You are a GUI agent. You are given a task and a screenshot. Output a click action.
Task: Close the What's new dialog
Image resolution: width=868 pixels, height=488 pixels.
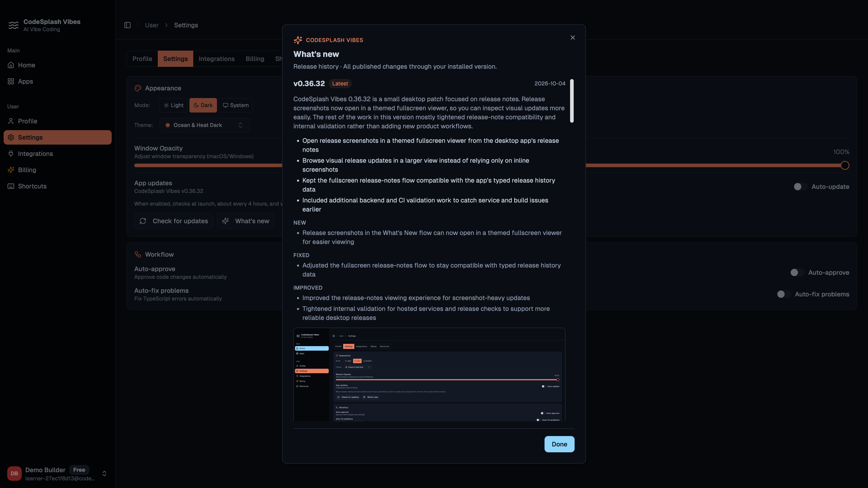(x=573, y=38)
